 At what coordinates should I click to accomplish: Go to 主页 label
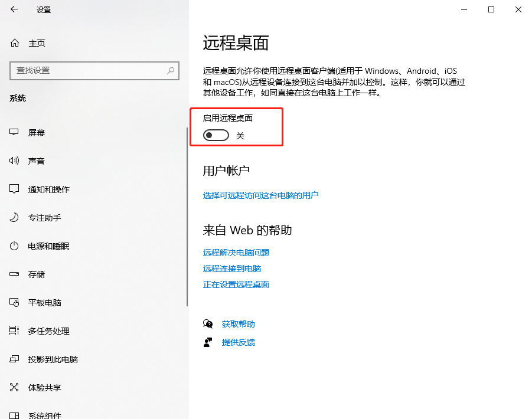tap(37, 43)
